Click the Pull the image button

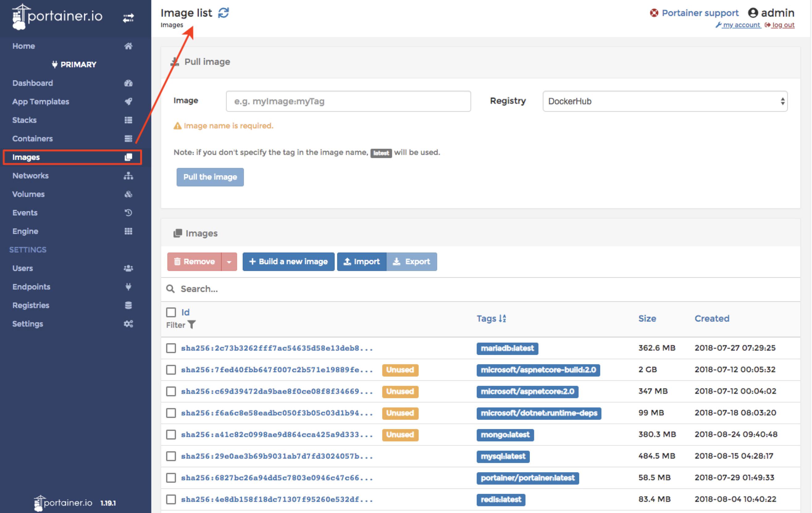click(x=210, y=176)
